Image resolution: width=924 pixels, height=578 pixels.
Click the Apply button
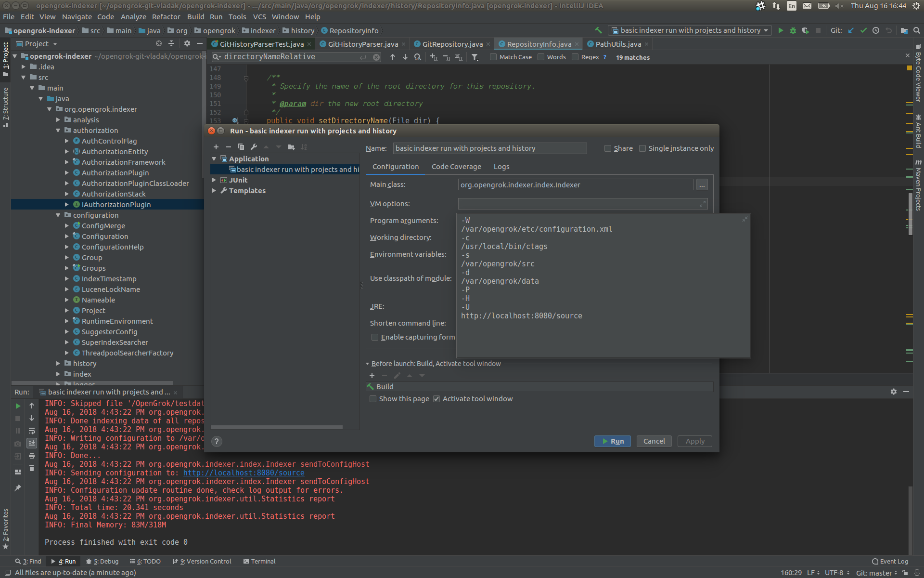[x=694, y=441]
